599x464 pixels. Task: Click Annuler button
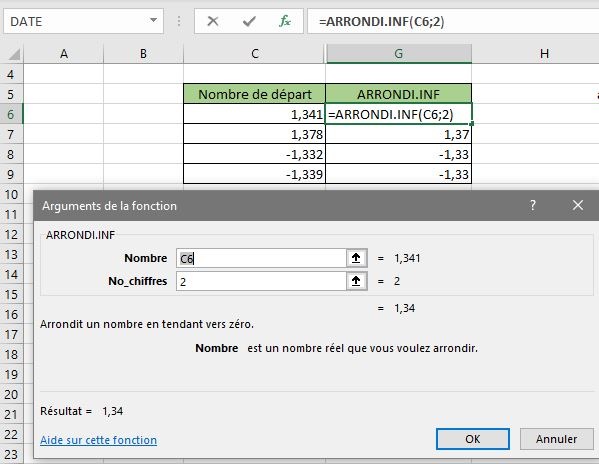[556, 439]
